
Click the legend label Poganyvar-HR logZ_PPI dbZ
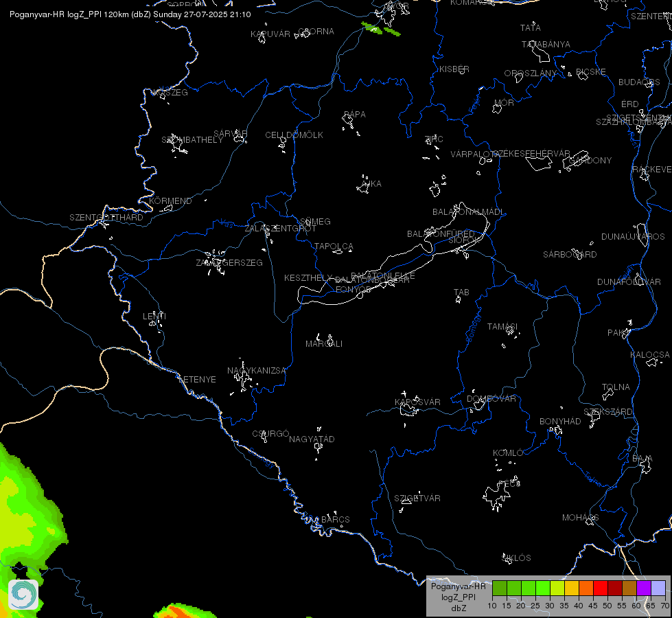(458, 597)
